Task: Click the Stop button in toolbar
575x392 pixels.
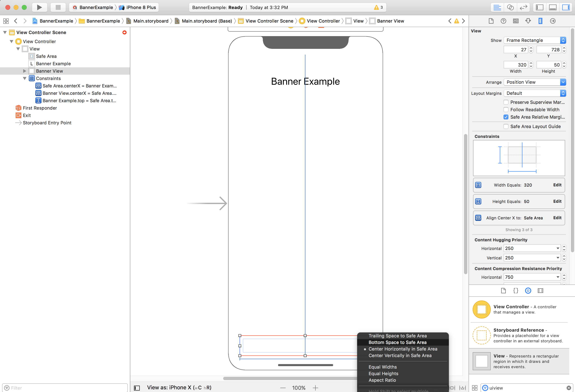Action: click(58, 7)
